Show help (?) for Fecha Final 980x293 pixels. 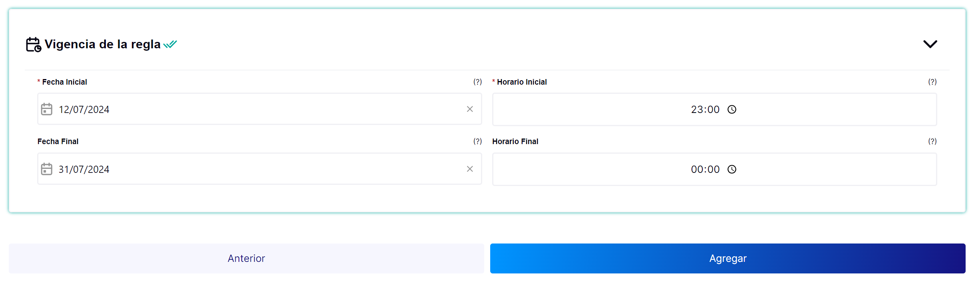point(477,141)
